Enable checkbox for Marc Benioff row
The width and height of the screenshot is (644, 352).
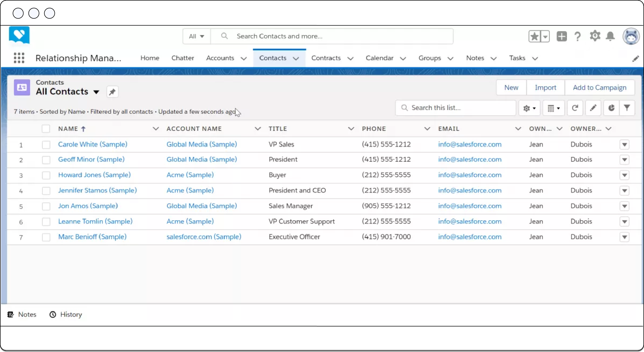tap(46, 237)
